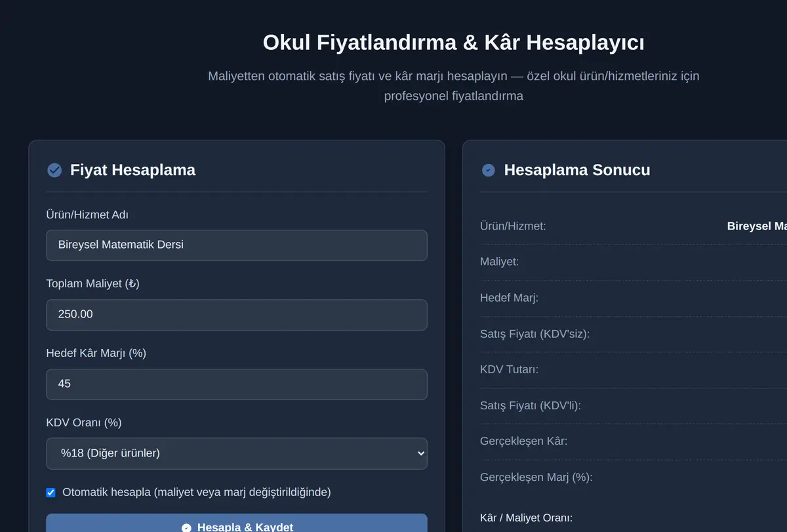This screenshot has height=532, width=787.
Task: Click the Satış Fiyatı (KDV'siz): label
Action: coord(535,334)
